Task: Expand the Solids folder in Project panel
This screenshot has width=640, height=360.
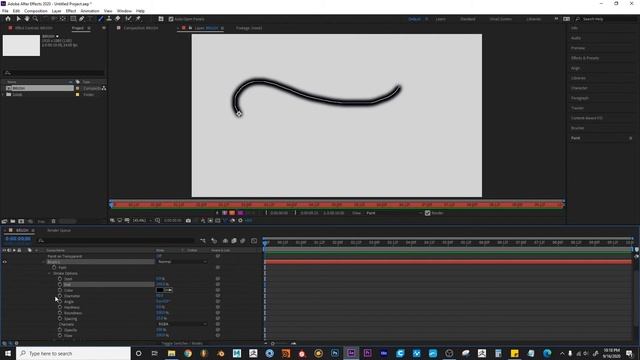Action: [x=3, y=94]
